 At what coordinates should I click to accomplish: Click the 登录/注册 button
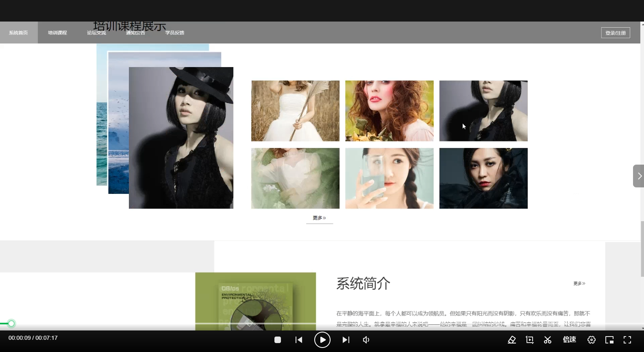pyautogui.click(x=616, y=33)
